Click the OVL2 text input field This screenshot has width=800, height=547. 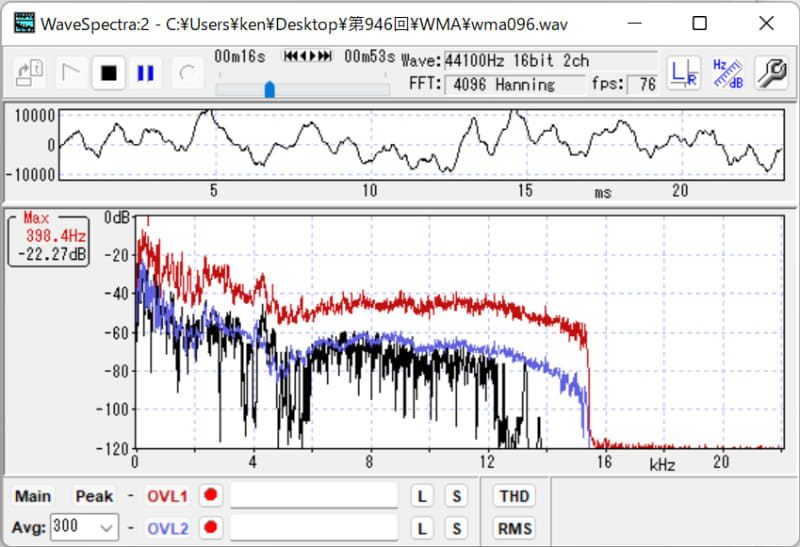pos(314,527)
